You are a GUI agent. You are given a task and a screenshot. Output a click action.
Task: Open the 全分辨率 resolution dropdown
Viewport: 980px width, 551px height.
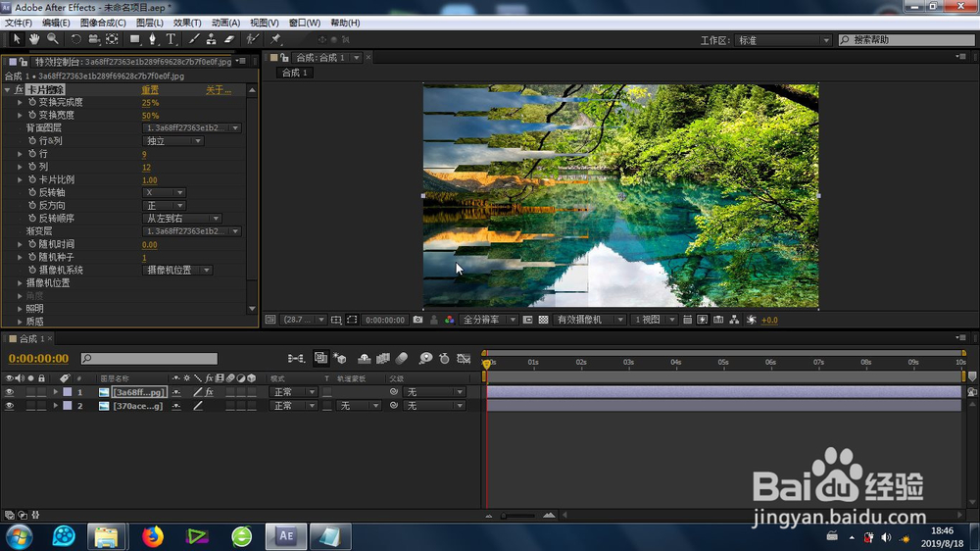(489, 320)
